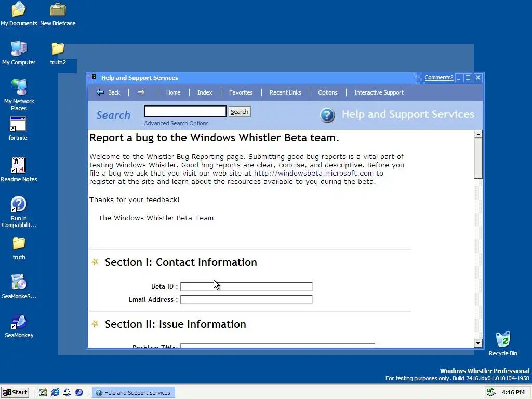
Task: Click the scrollbar up arrow
Action: [x=478, y=135]
